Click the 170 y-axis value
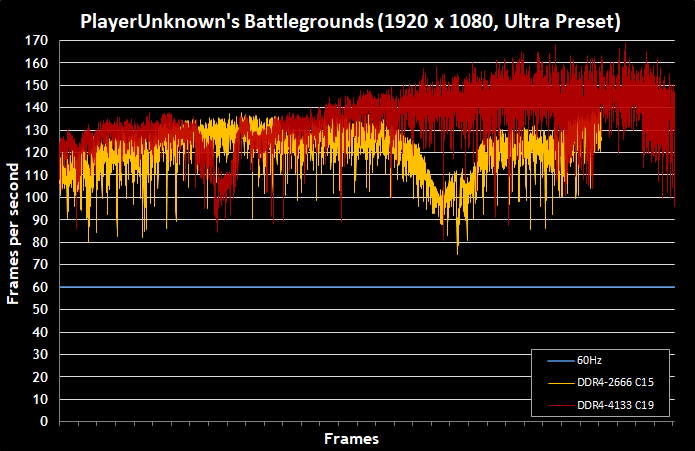 36,41
